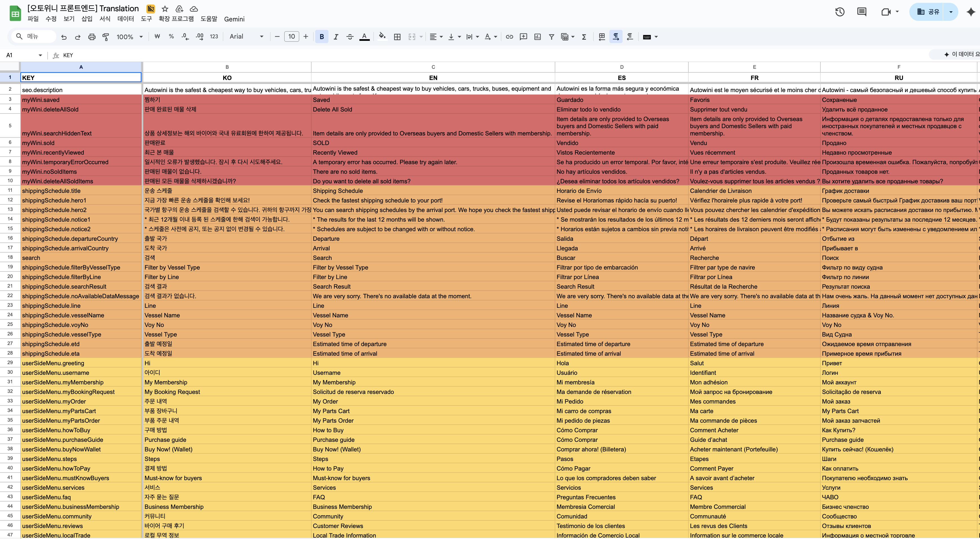Click the font size input field
980x539 pixels.
tap(291, 37)
